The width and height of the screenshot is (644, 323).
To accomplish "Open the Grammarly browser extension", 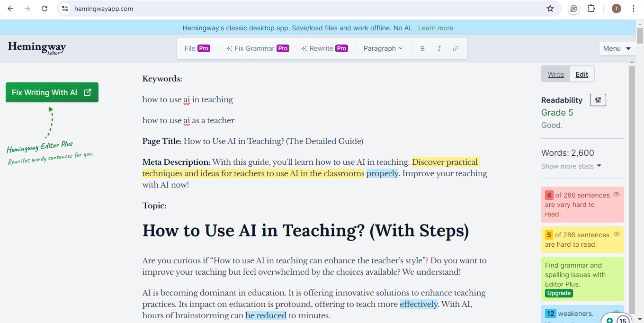I will [573, 9].
